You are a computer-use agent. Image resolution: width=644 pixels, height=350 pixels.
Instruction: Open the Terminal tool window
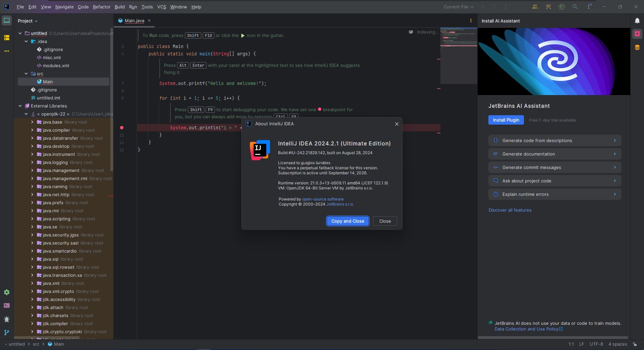pyautogui.click(x=7, y=305)
